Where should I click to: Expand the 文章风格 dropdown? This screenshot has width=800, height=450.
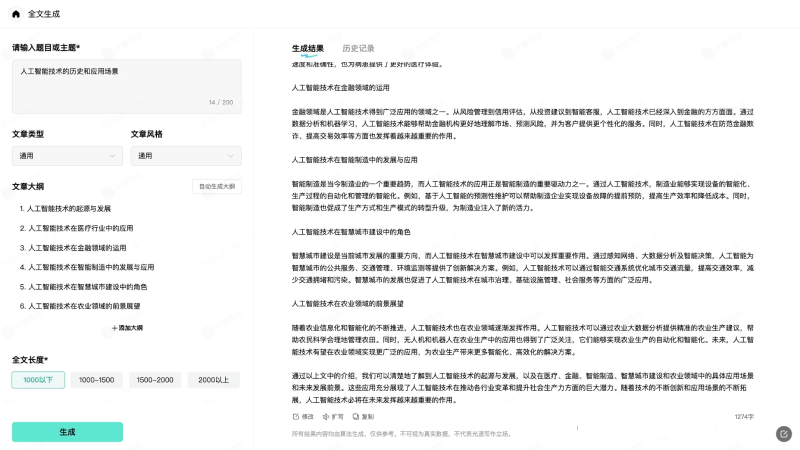[185, 156]
